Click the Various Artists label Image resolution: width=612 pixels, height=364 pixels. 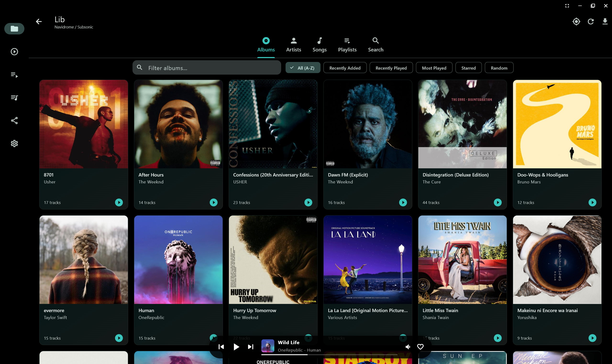coord(342,317)
